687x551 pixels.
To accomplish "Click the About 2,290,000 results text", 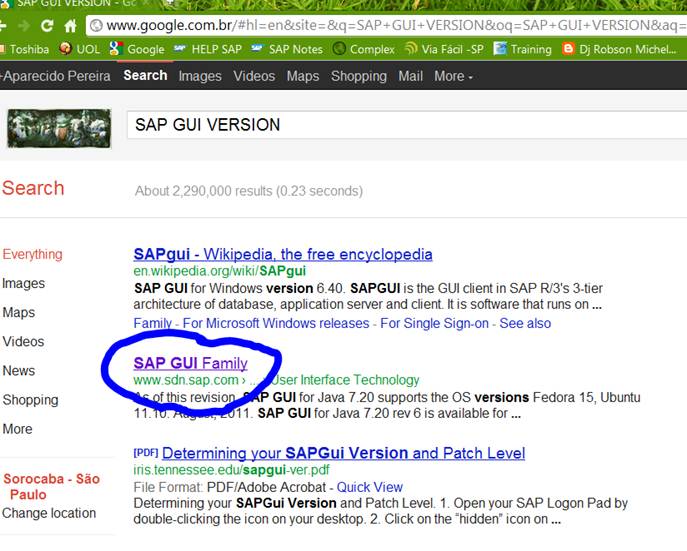I will (x=248, y=191).
